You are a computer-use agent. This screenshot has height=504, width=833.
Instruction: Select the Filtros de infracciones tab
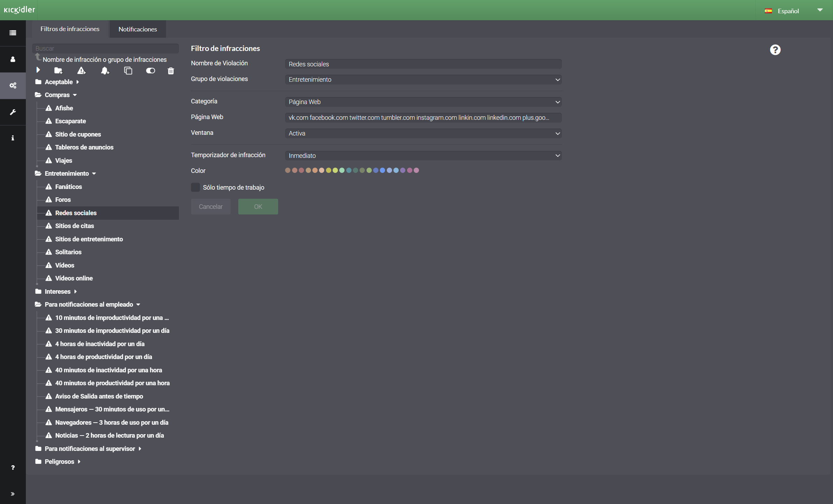tap(70, 29)
